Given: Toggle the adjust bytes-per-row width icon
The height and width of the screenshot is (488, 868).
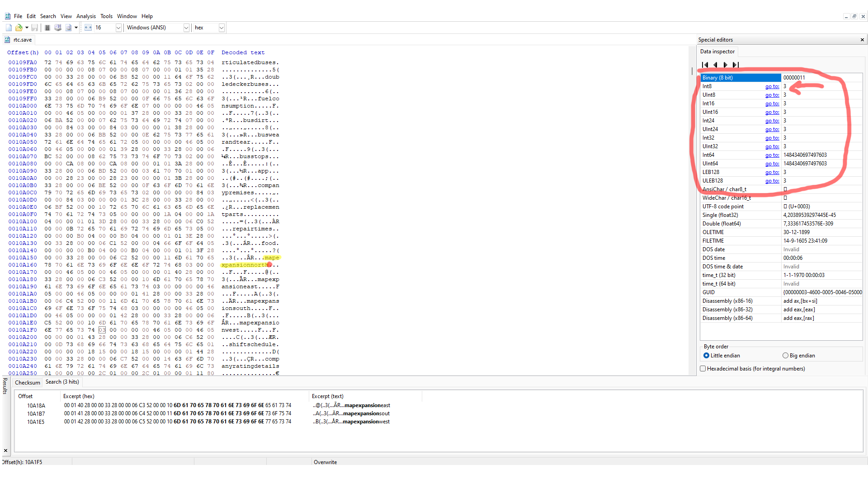Looking at the screenshot, I should [x=88, y=28].
